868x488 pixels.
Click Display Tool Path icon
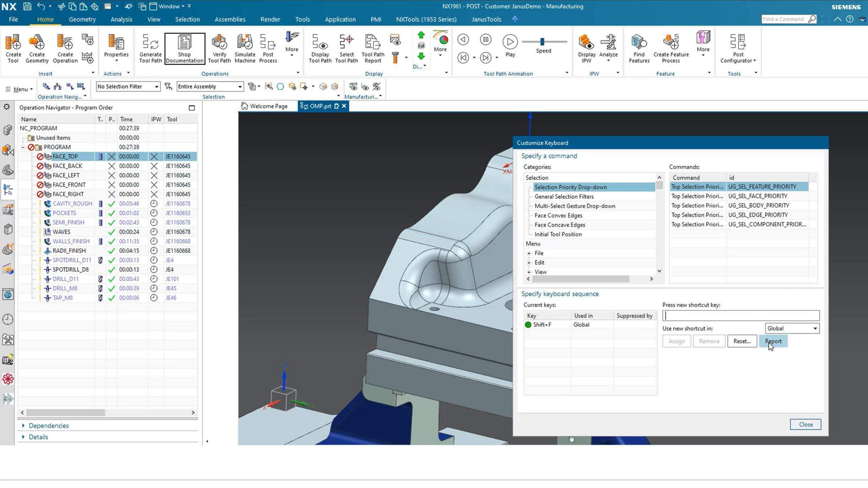tap(320, 48)
